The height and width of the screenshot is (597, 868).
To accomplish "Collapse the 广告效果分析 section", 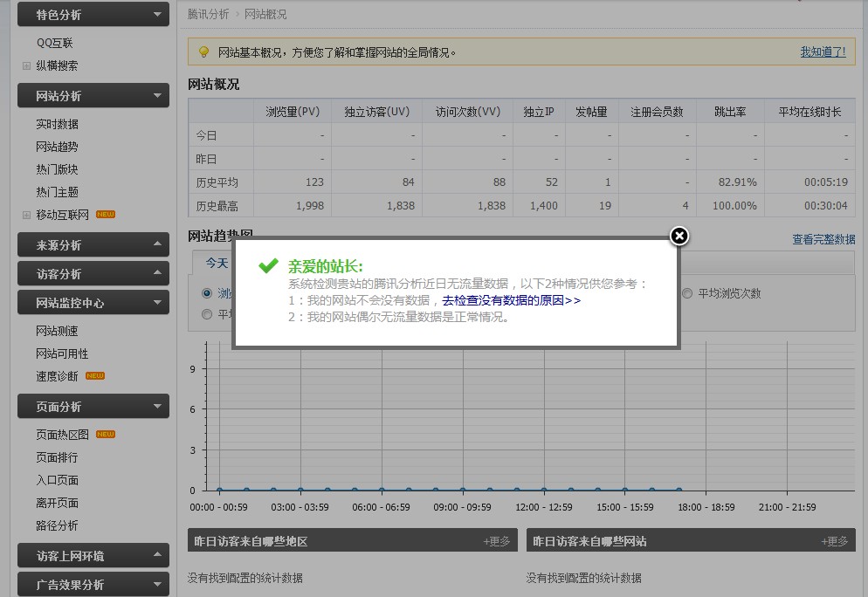I will pos(93,584).
